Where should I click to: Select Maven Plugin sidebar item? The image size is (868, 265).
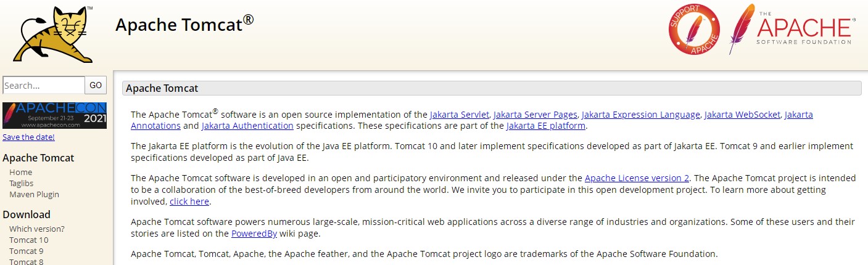click(x=34, y=195)
